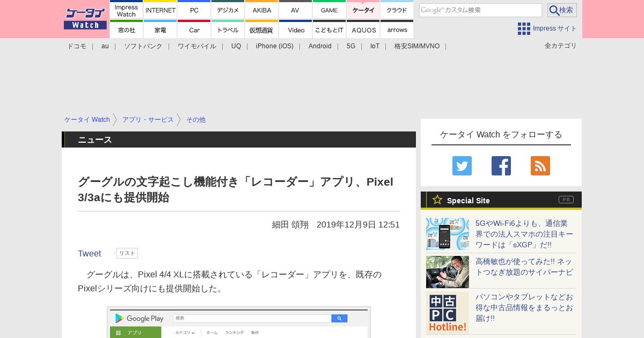This screenshot has height=338, width=644.
Task: Open the Video tab
Action: 296,30
